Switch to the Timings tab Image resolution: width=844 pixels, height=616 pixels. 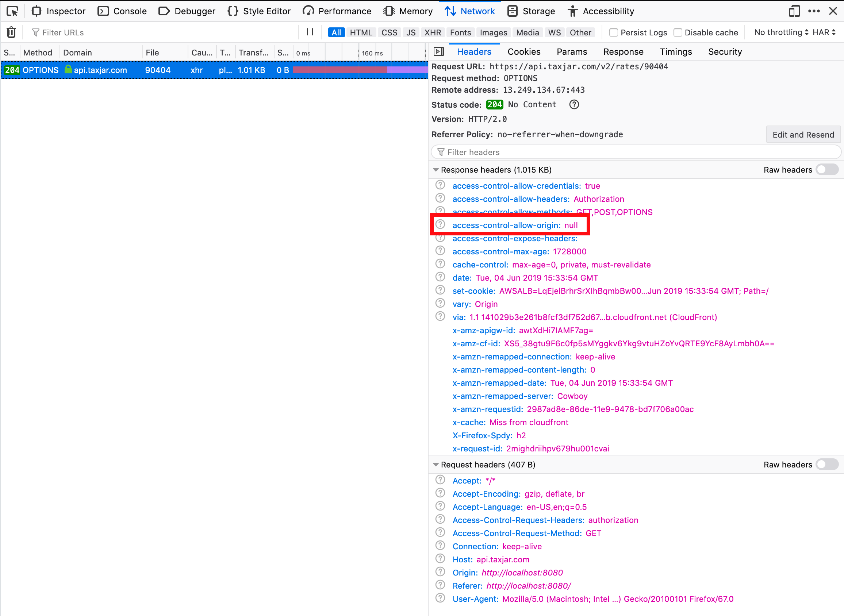click(675, 52)
